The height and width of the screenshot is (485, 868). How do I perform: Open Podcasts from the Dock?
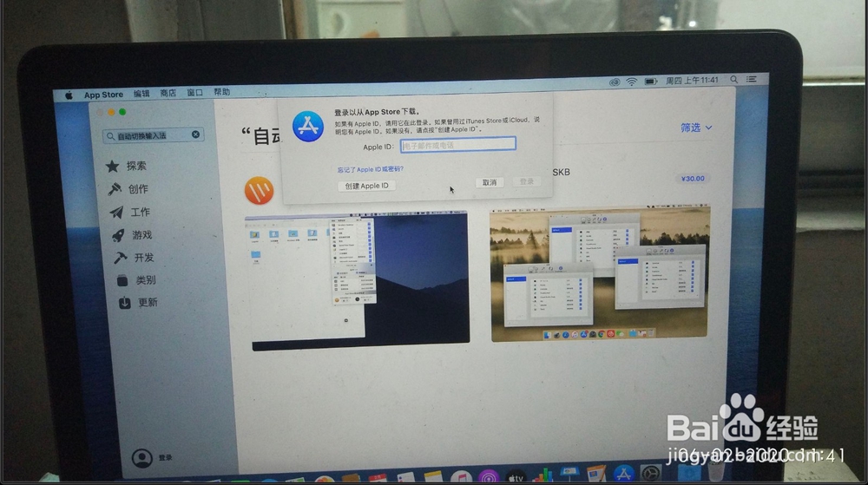[x=488, y=478]
